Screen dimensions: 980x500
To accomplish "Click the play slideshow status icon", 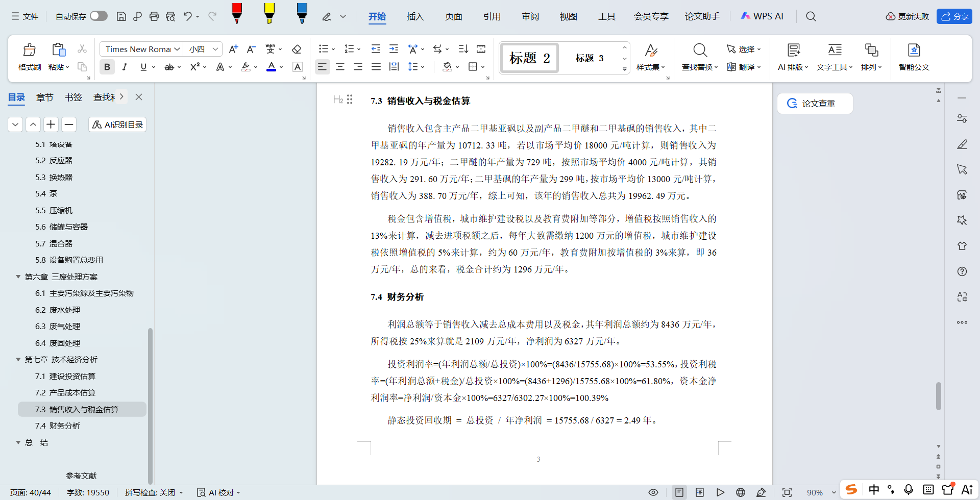I will (x=720, y=492).
